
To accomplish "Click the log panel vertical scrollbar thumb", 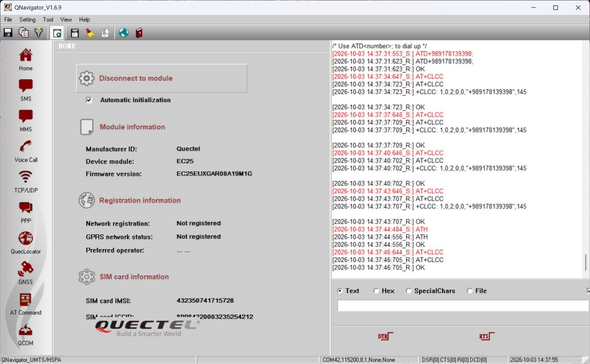I will pyautogui.click(x=585, y=262).
